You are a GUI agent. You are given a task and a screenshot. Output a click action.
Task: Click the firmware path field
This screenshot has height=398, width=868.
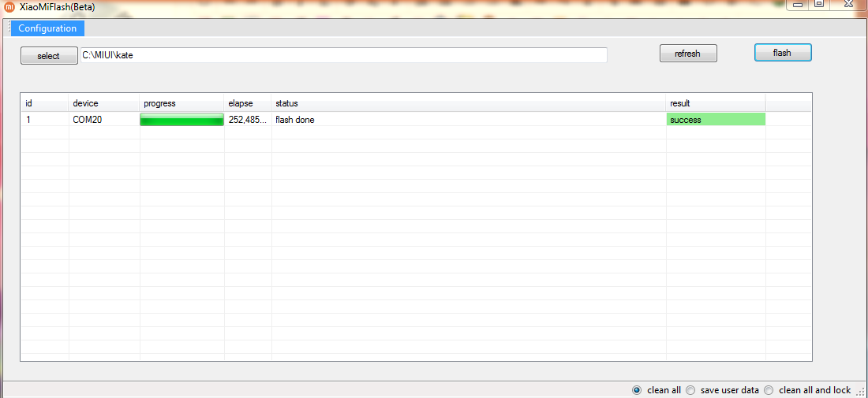point(343,55)
